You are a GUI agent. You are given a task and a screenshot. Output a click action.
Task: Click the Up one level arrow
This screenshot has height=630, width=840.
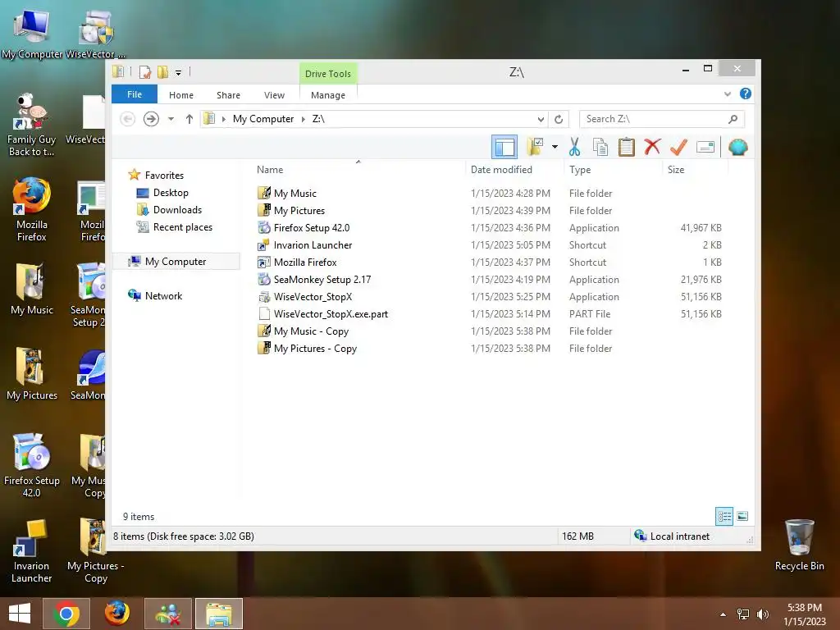(189, 119)
